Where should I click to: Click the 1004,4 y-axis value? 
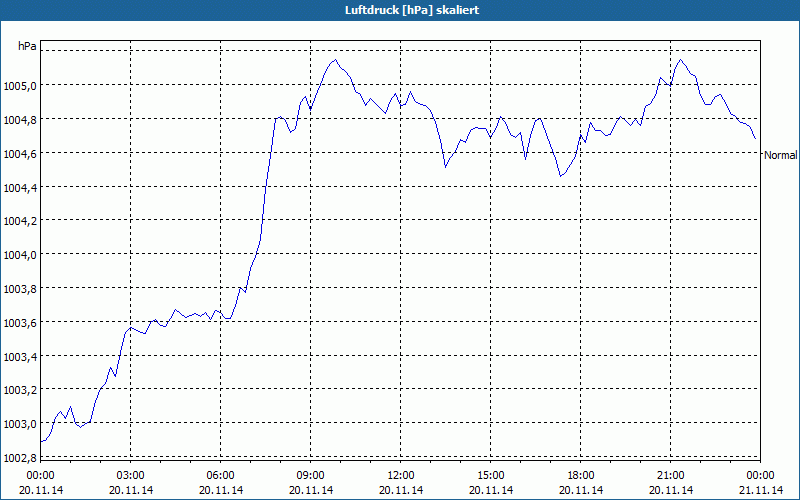(x=20, y=187)
